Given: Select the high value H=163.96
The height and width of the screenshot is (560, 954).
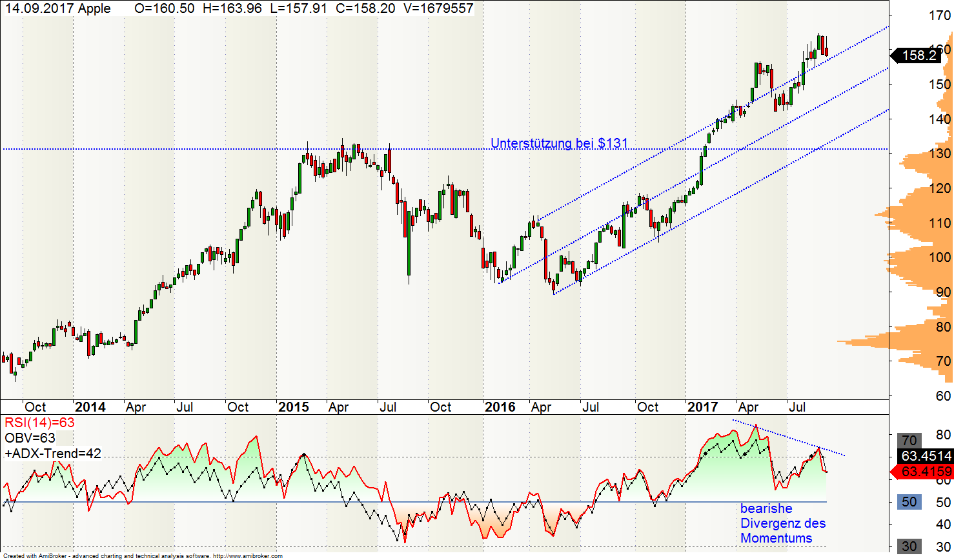Looking at the screenshot, I should tap(232, 8).
